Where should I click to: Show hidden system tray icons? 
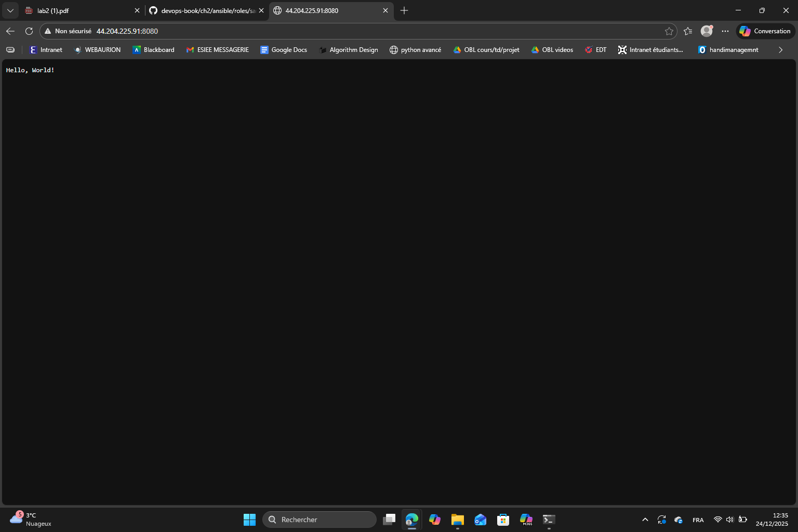point(645,519)
